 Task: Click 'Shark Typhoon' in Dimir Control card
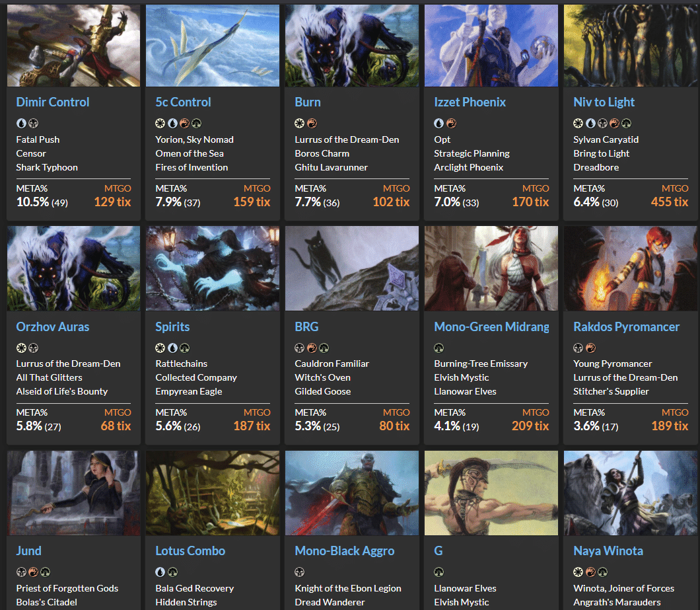pyautogui.click(x=47, y=167)
